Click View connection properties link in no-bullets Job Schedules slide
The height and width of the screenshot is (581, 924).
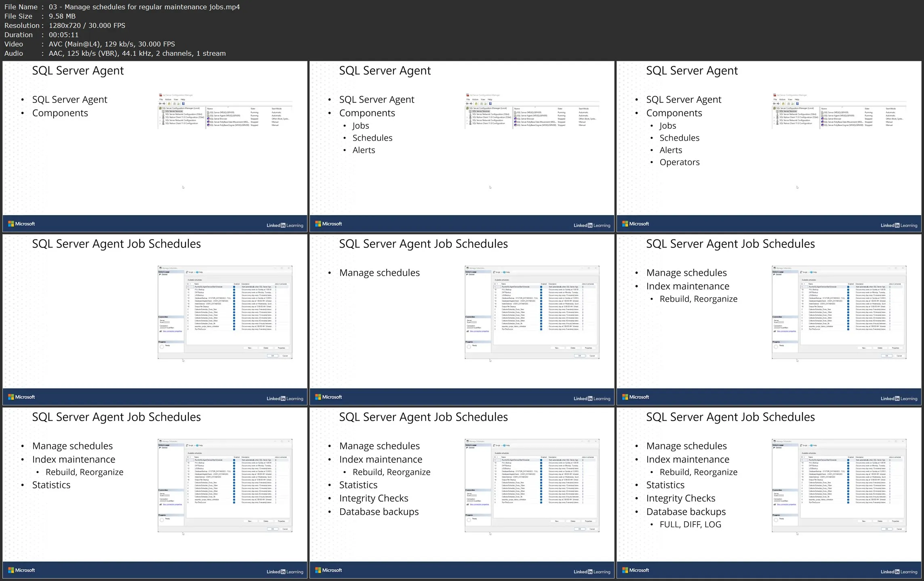tap(172, 331)
